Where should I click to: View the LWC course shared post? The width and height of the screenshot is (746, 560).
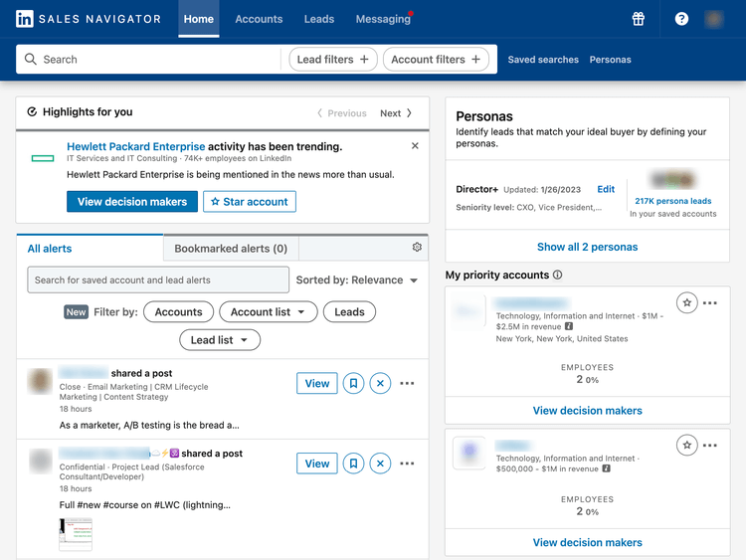[x=317, y=464]
